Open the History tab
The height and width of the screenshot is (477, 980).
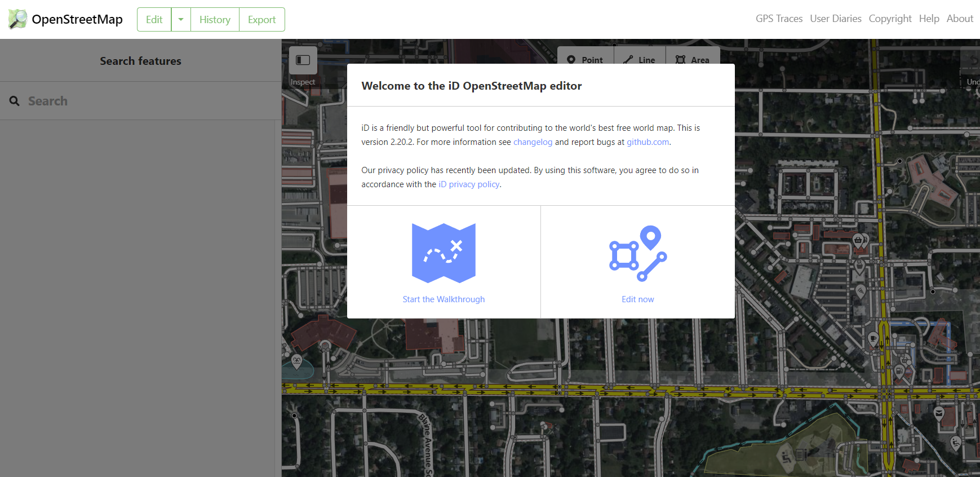(215, 20)
